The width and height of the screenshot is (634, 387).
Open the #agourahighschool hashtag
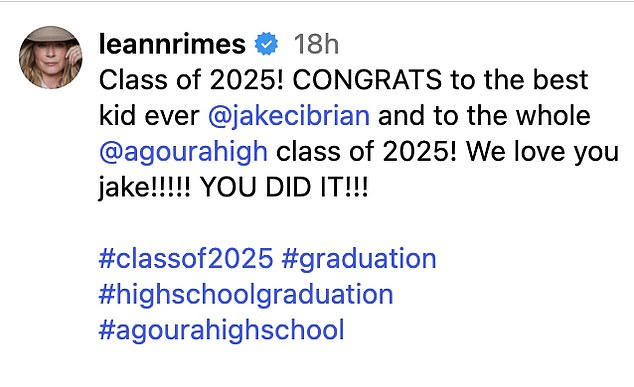click(x=222, y=330)
